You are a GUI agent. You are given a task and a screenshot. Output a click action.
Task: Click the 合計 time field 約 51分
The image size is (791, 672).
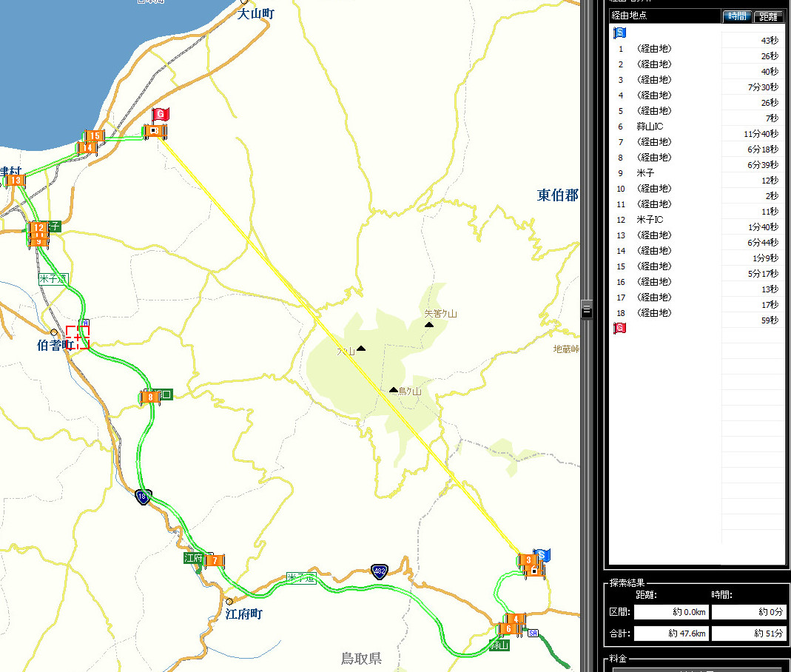(x=749, y=634)
